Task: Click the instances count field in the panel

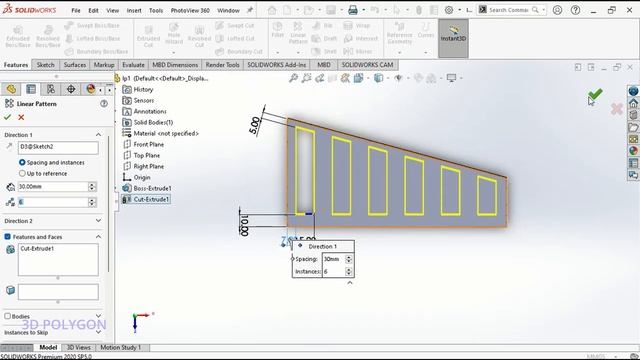Action: pyautogui.click(x=53, y=202)
